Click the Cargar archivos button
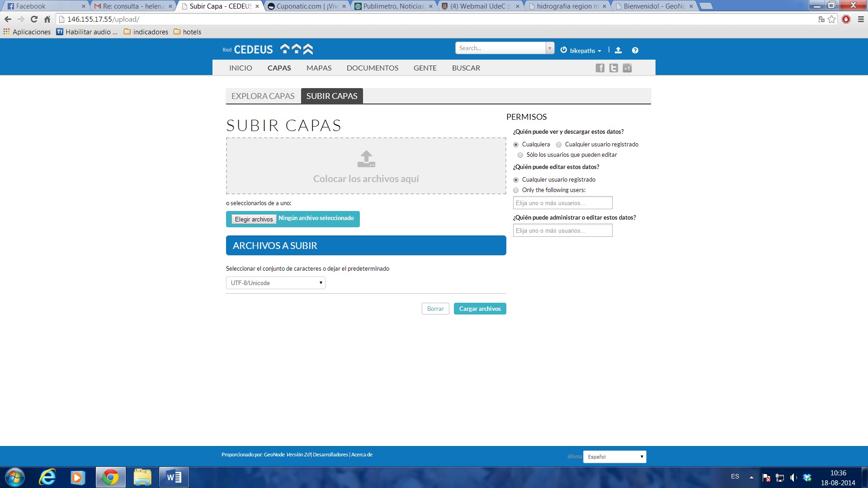The width and height of the screenshot is (868, 488). click(480, 309)
